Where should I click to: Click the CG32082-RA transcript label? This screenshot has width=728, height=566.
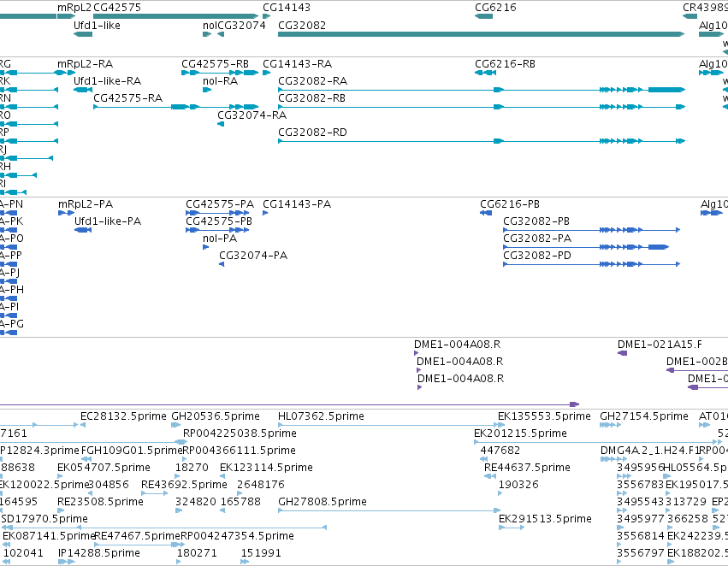point(312,80)
